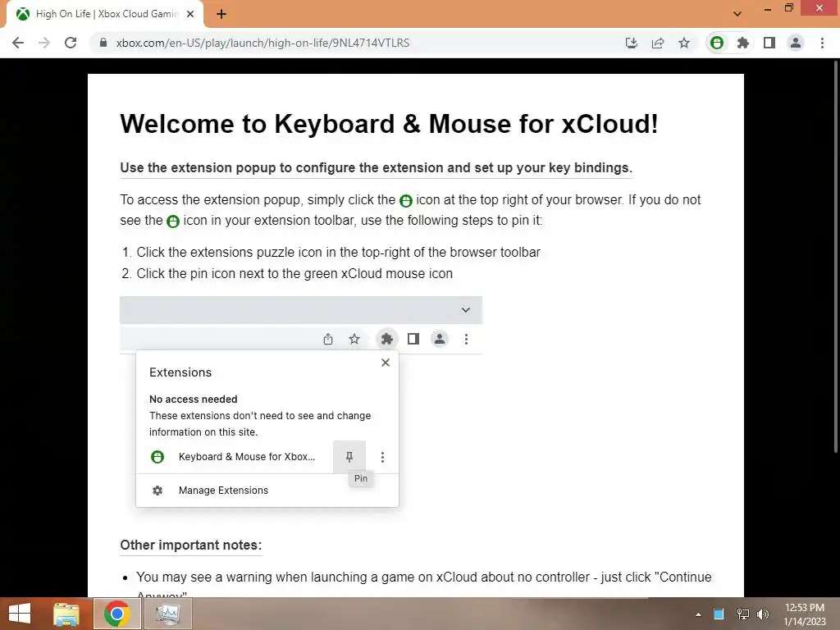Show hidden system tray icons
This screenshot has width=840, height=630.
698,614
